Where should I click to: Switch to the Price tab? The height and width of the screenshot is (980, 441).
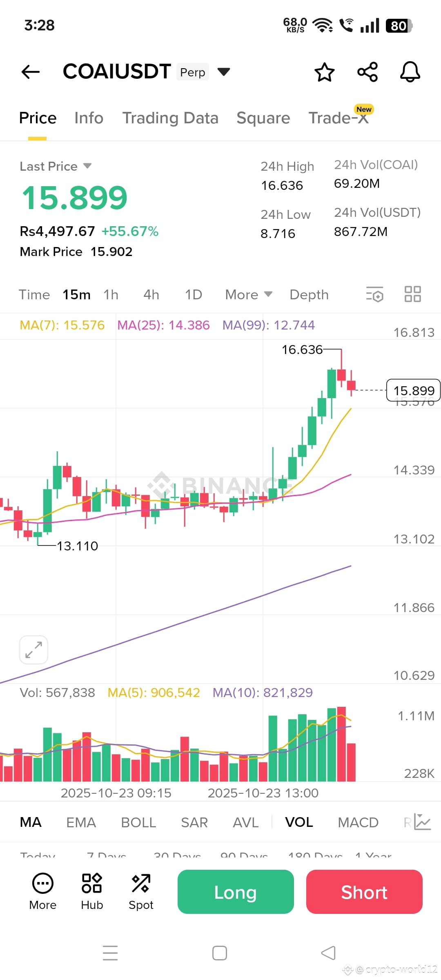[38, 118]
